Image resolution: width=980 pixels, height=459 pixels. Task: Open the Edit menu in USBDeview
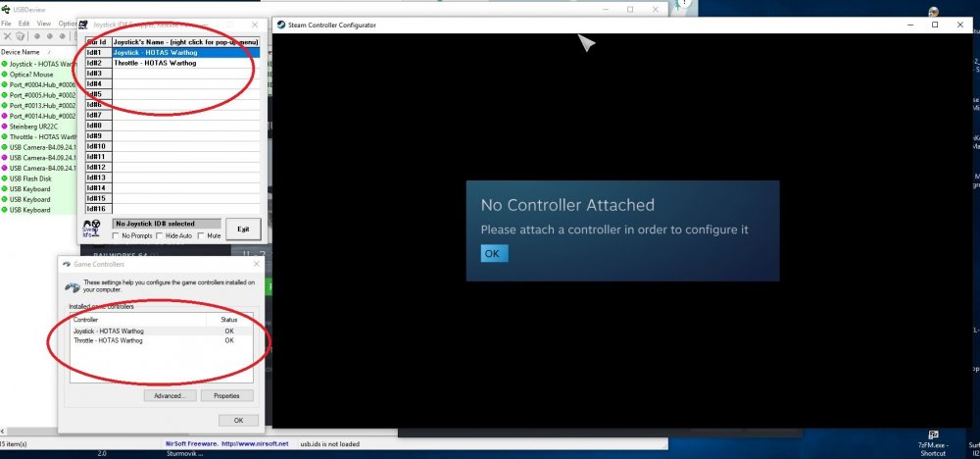point(24,24)
